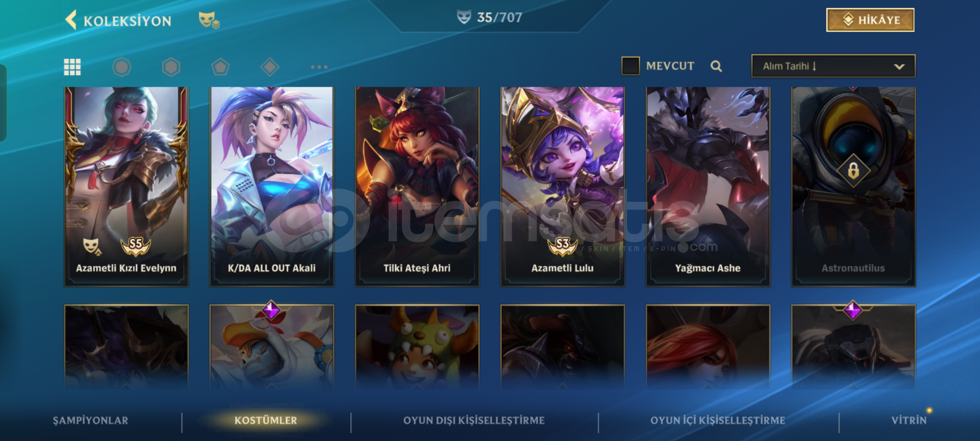Go back with the Koleksiyon arrow
Screen dimensions: 980x441
71,20
